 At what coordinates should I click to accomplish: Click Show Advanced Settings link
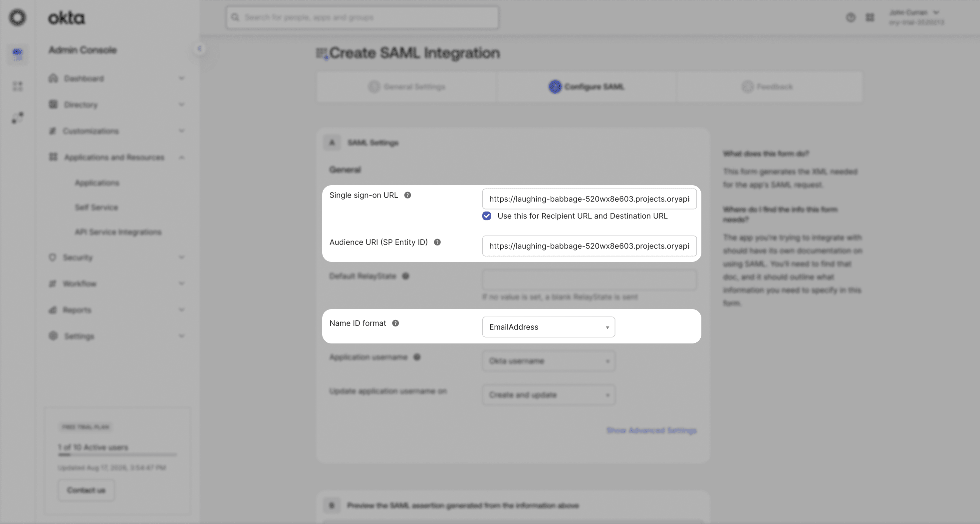[x=651, y=430]
